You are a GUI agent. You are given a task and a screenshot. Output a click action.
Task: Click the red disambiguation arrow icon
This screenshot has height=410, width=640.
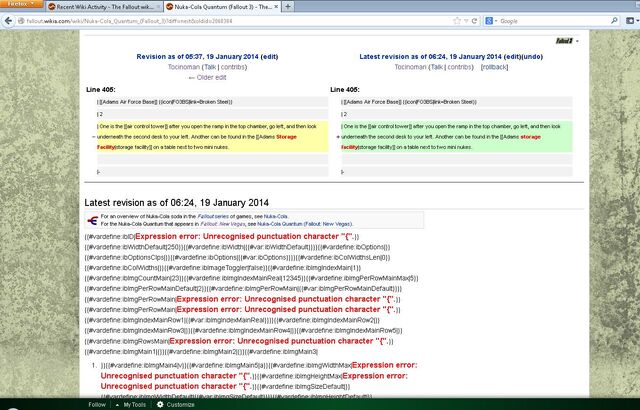click(x=92, y=221)
